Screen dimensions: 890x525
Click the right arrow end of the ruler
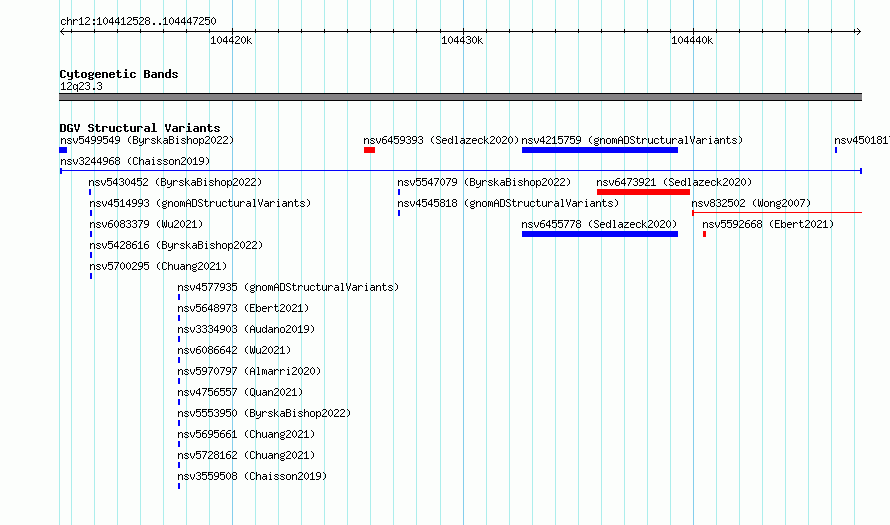[858, 31]
